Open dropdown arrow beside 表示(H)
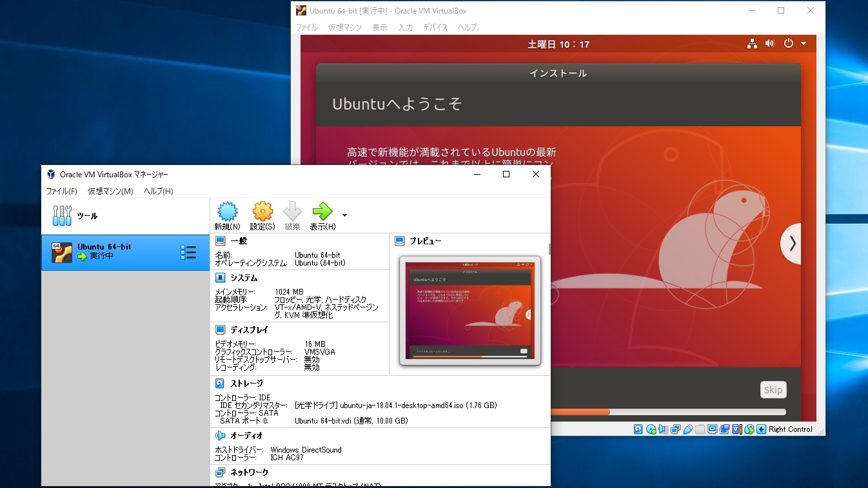The width and height of the screenshot is (868, 488). point(344,215)
